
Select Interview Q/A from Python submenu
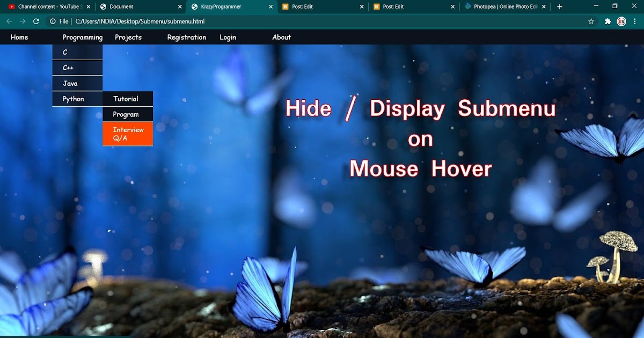[128, 134]
